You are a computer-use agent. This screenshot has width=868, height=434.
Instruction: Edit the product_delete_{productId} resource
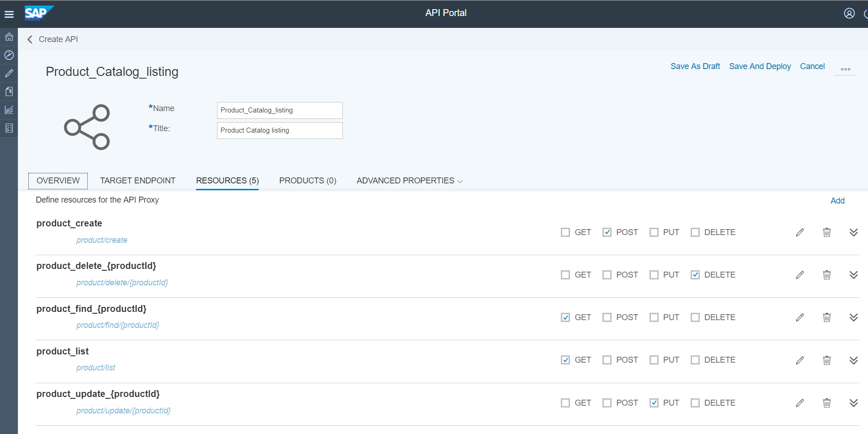(x=799, y=275)
